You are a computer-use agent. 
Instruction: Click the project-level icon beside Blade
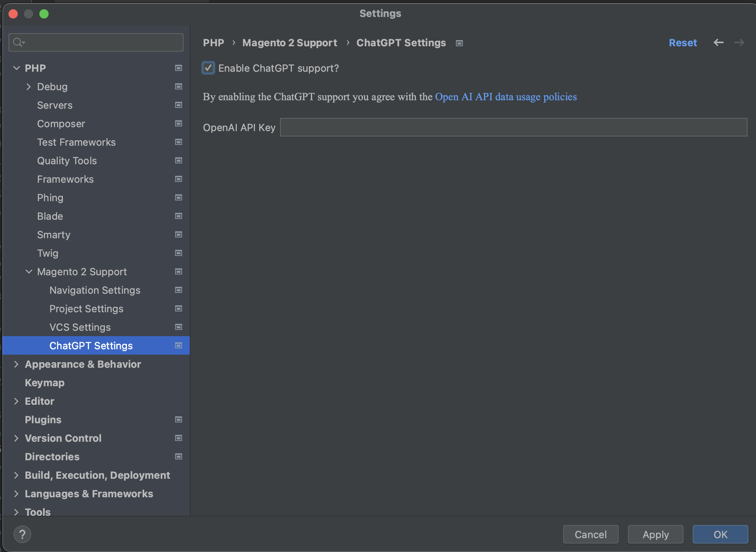click(x=179, y=216)
